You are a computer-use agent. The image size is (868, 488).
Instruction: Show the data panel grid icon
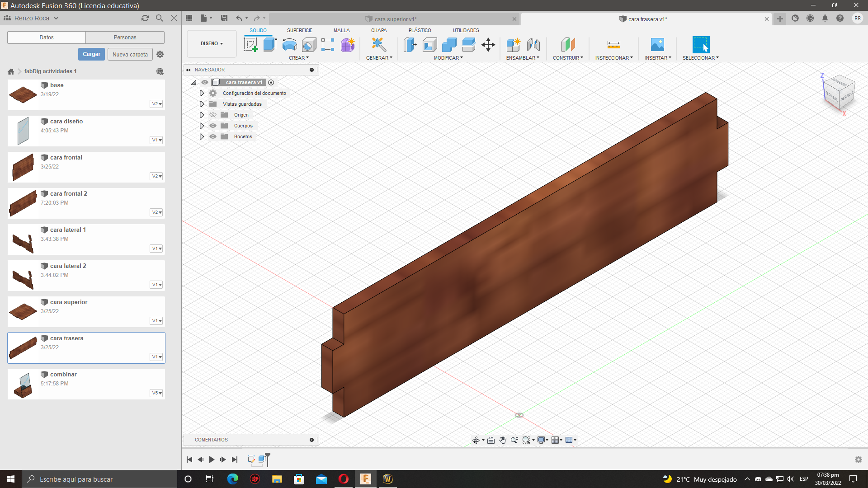click(x=189, y=18)
